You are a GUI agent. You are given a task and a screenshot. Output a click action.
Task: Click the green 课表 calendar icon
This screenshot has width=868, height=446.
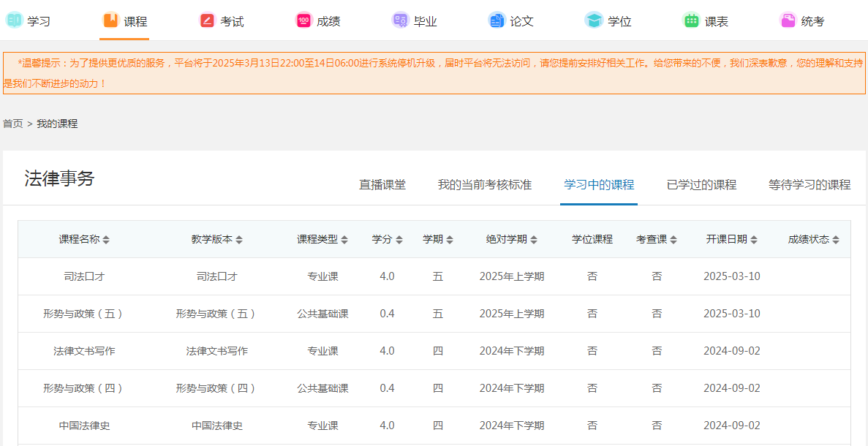pyautogui.click(x=691, y=20)
